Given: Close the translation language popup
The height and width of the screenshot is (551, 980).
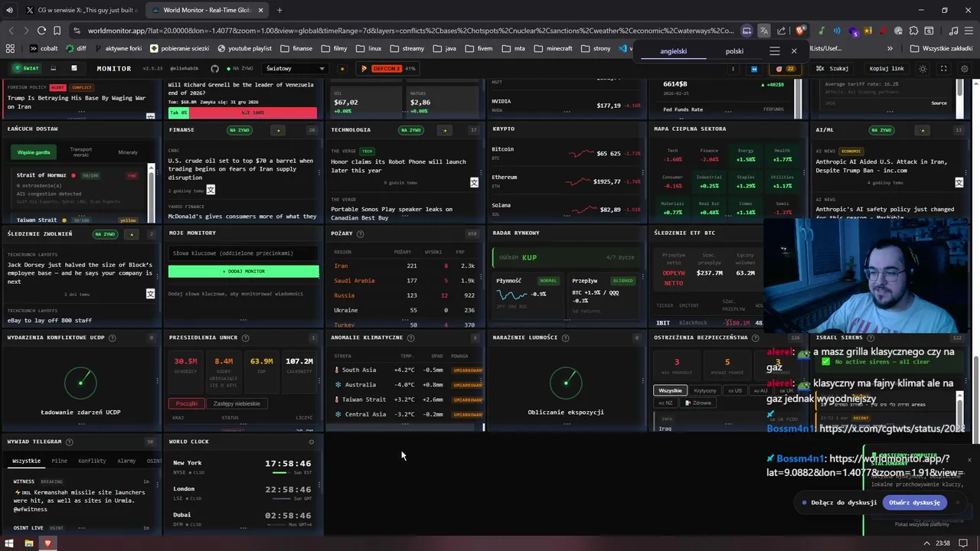Looking at the screenshot, I should coord(794,51).
